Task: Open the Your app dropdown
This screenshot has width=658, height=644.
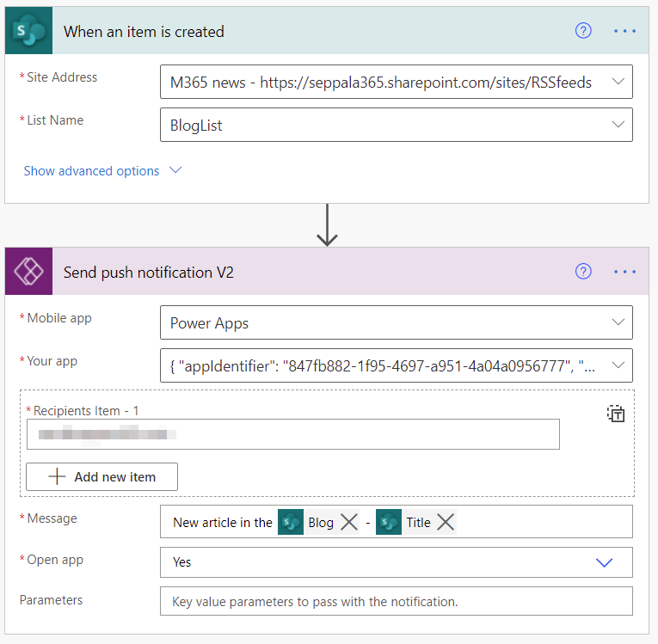Action: [x=618, y=365]
